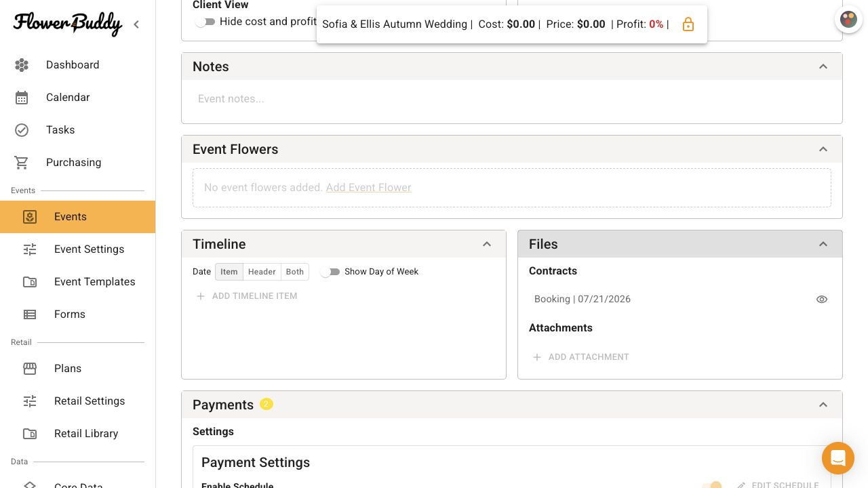This screenshot has height=488, width=868.
Task: Collapse the sidebar with the chevron arrow
Action: [136, 24]
